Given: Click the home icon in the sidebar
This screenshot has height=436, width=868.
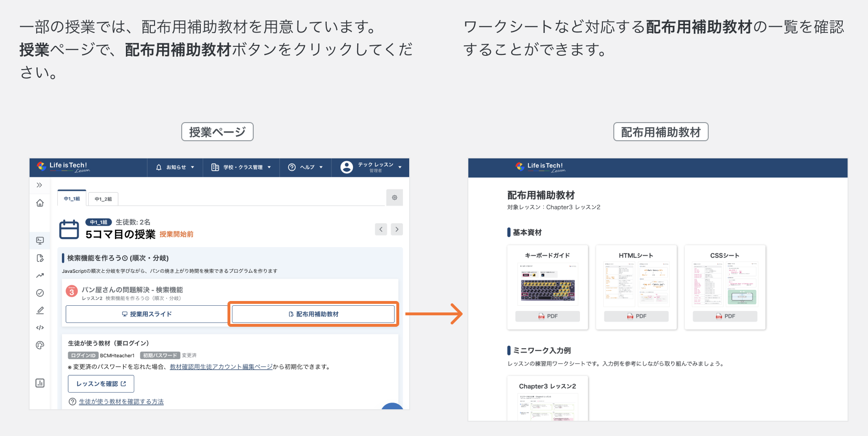Looking at the screenshot, I should pos(40,203).
